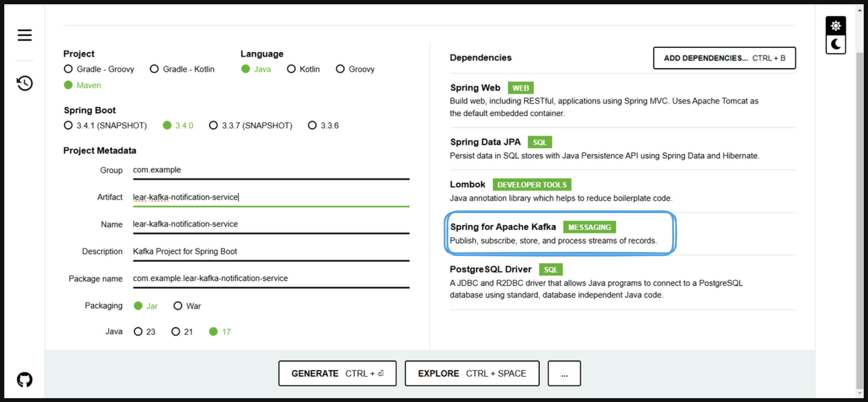The image size is (868, 402).
Task: Select Maven project type
Action: coord(82,85)
